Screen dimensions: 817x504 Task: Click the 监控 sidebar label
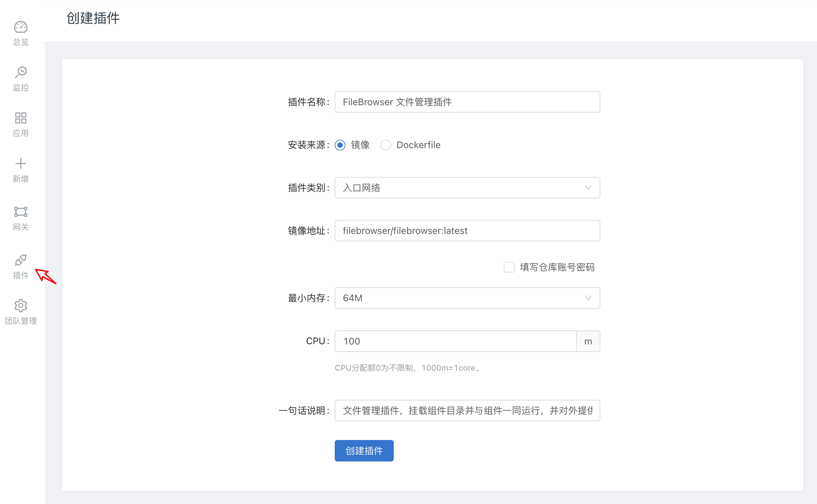[20, 88]
